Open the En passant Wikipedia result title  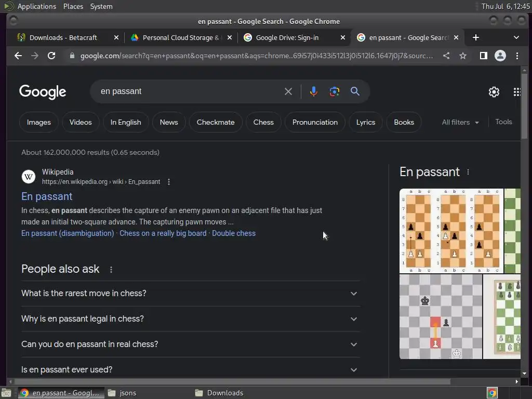47,196
